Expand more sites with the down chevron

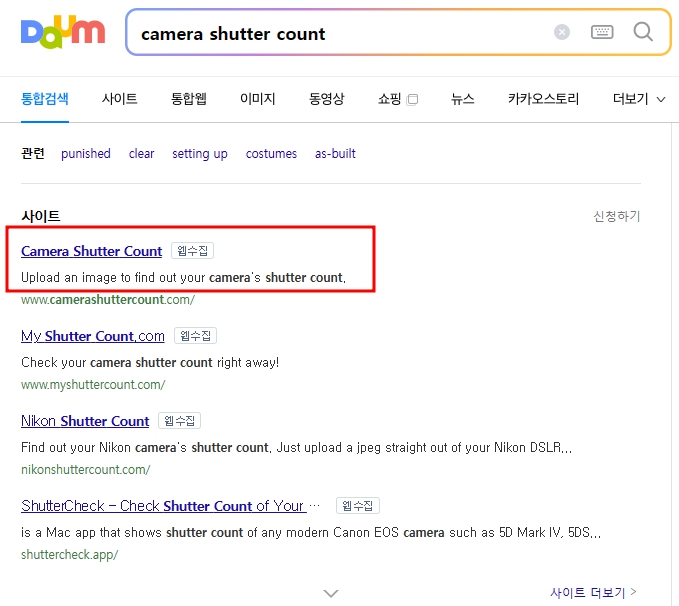point(331,593)
